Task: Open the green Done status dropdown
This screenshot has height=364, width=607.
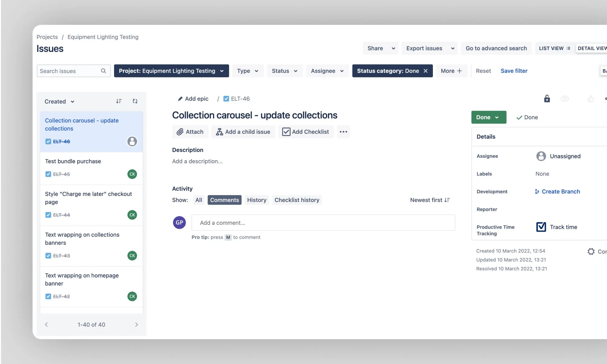Action: tap(488, 117)
